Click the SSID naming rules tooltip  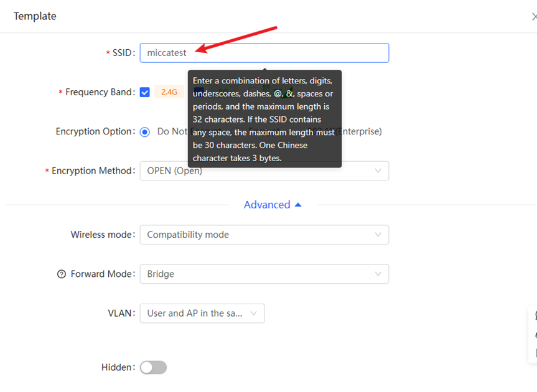coord(264,119)
